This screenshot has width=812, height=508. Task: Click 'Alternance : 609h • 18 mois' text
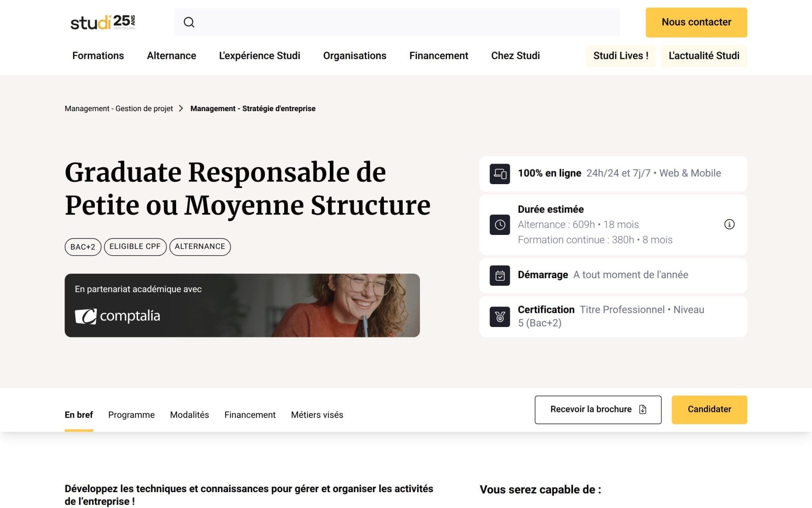pos(578,225)
